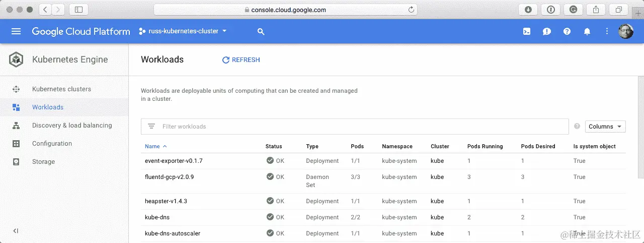Expand the russ-kubernetes-cluster project selector
The width and height of the screenshot is (644, 243).
[183, 31]
